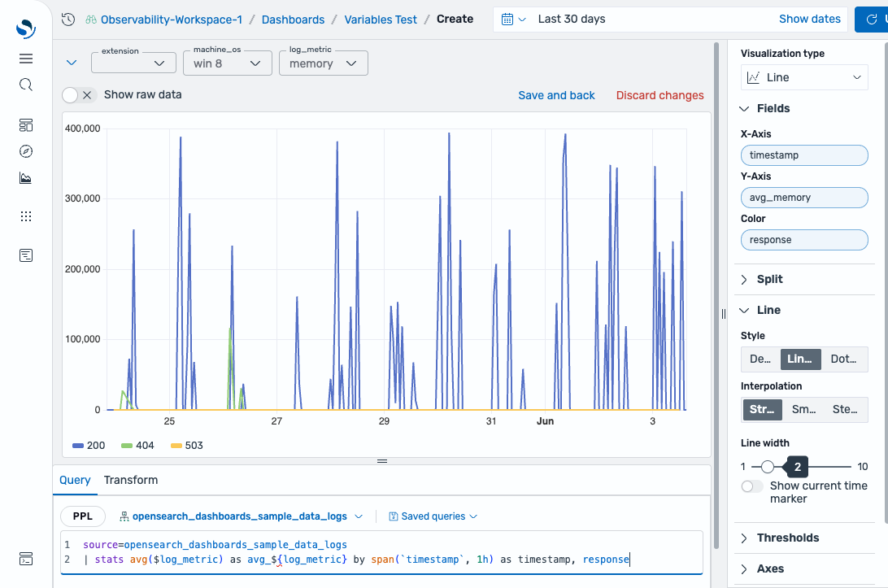Open the apps grid dots icon
Image resolution: width=888 pixels, height=588 pixels.
pos(26,216)
